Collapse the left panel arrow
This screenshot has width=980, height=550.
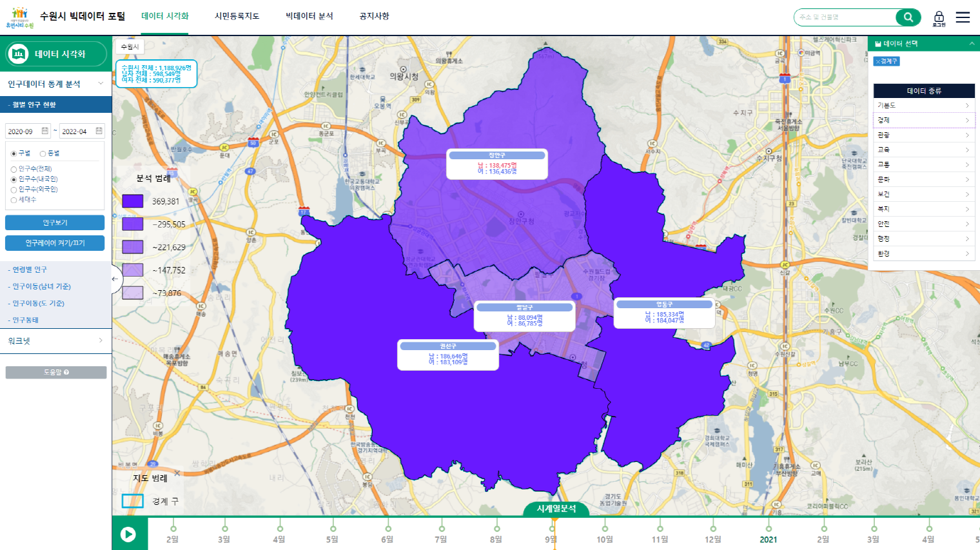pos(115,279)
